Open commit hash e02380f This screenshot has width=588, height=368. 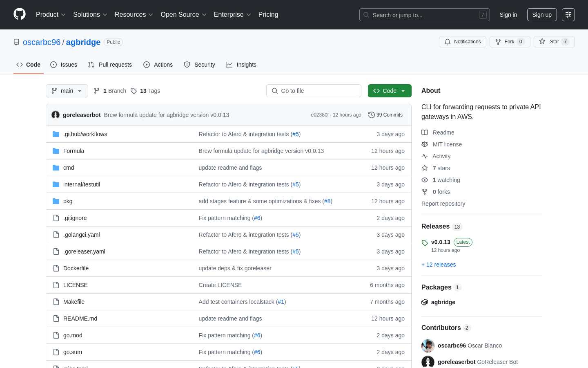point(320,115)
